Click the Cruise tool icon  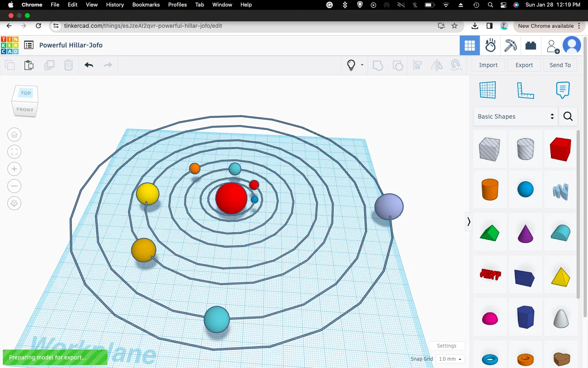[456, 65]
